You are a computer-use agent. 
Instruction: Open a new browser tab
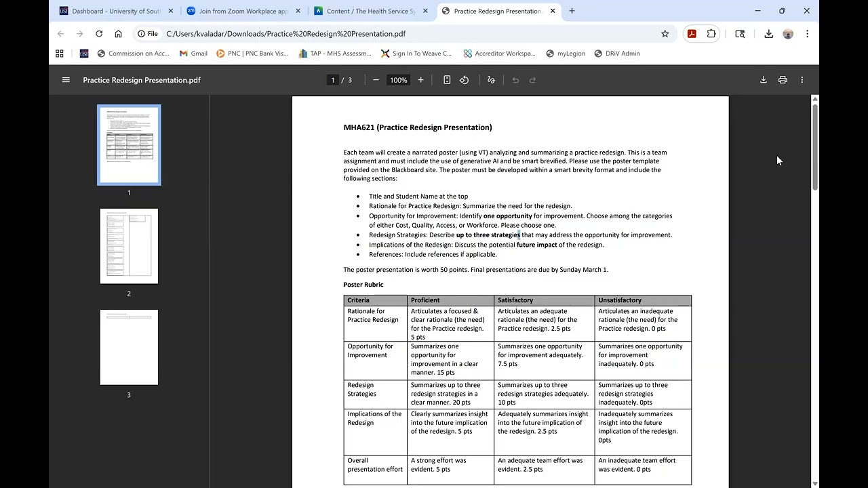[572, 11]
